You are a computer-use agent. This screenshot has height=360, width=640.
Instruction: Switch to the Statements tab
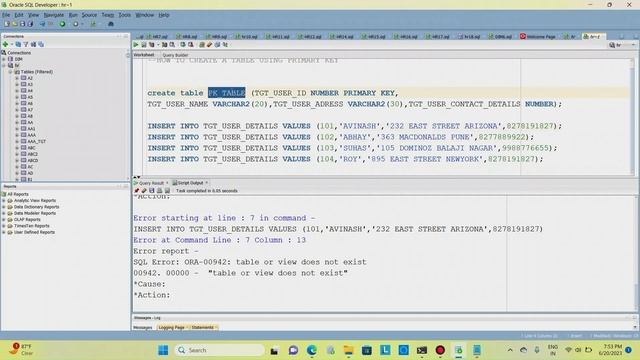coord(203,327)
